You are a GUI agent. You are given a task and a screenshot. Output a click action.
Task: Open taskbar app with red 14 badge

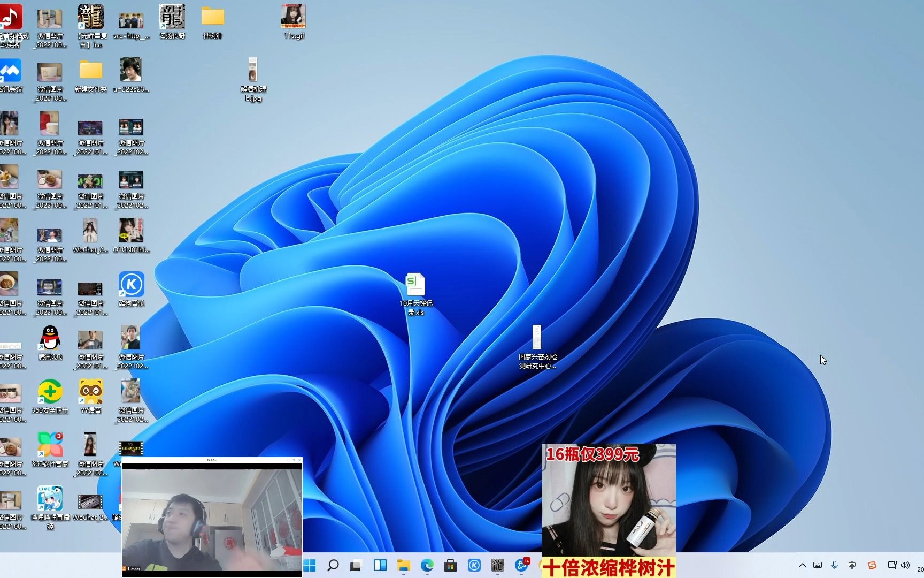(x=521, y=565)
